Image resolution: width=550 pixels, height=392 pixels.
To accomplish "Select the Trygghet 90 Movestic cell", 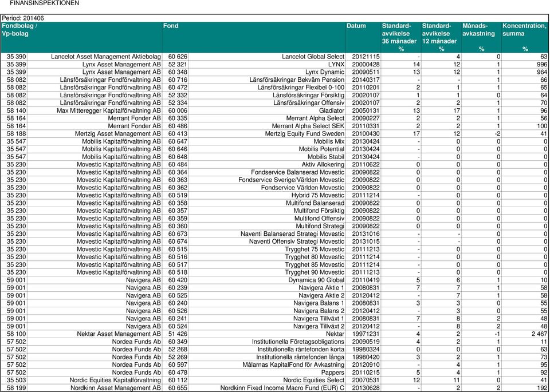I will pos(266,272).
